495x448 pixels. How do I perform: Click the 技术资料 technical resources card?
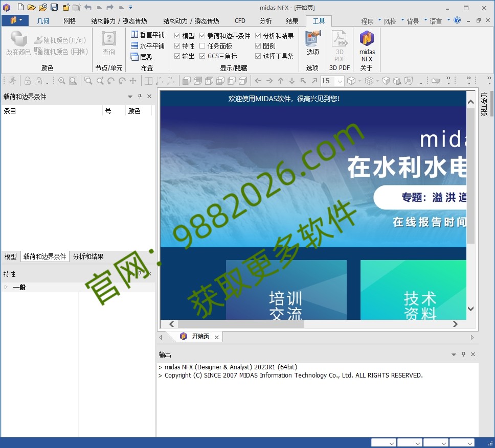[x=413, y=290]
